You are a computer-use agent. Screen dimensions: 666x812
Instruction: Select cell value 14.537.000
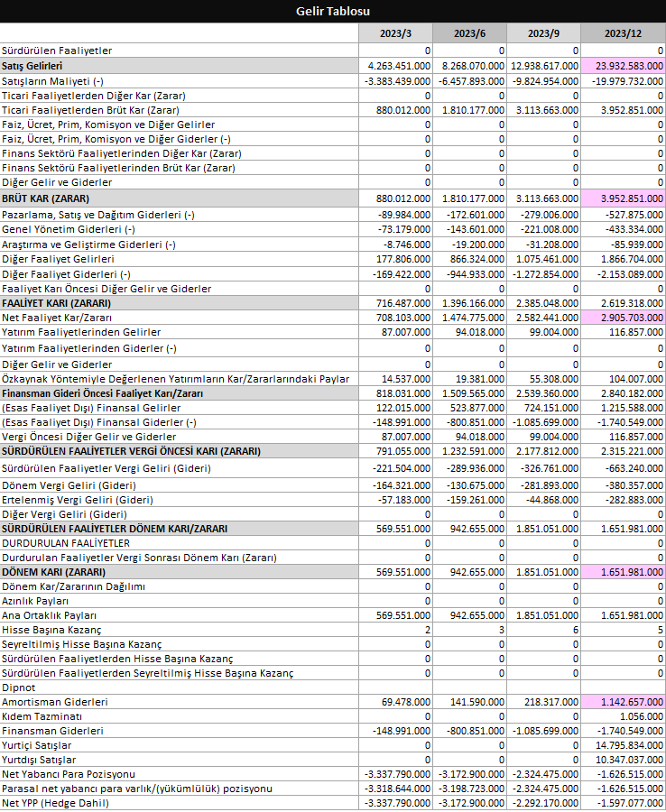click(395, 379)
